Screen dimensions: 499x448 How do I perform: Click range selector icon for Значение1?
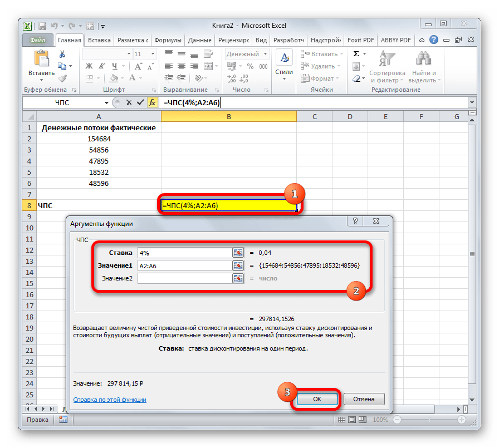tap(238, 265)
